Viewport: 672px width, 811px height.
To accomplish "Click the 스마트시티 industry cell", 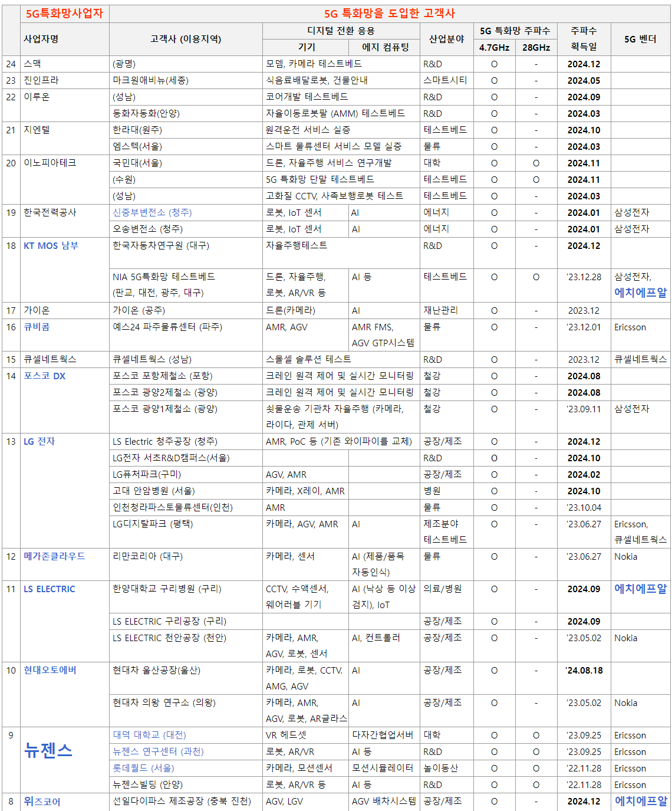I will [x=446, y=80].
